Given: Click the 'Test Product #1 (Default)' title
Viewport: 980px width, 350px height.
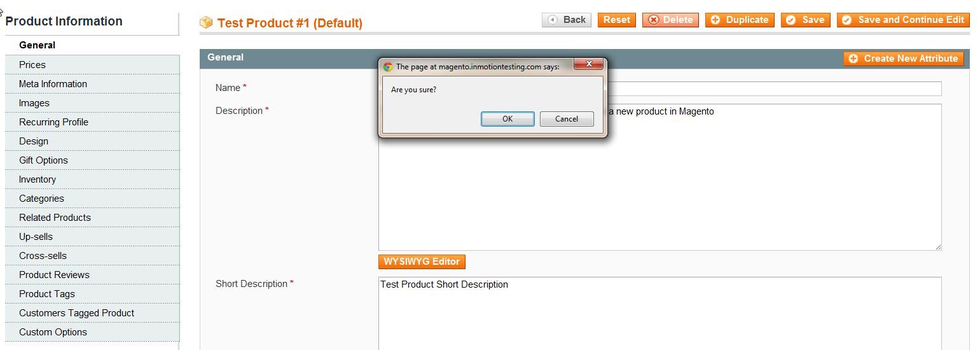Looking at the screenshot, I should pos(290,23).
